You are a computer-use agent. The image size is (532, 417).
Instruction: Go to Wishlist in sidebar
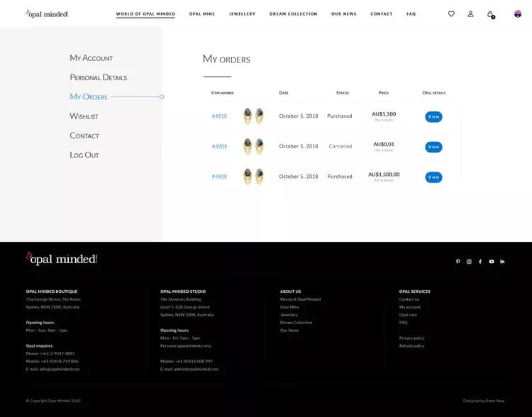click(84, 116)
